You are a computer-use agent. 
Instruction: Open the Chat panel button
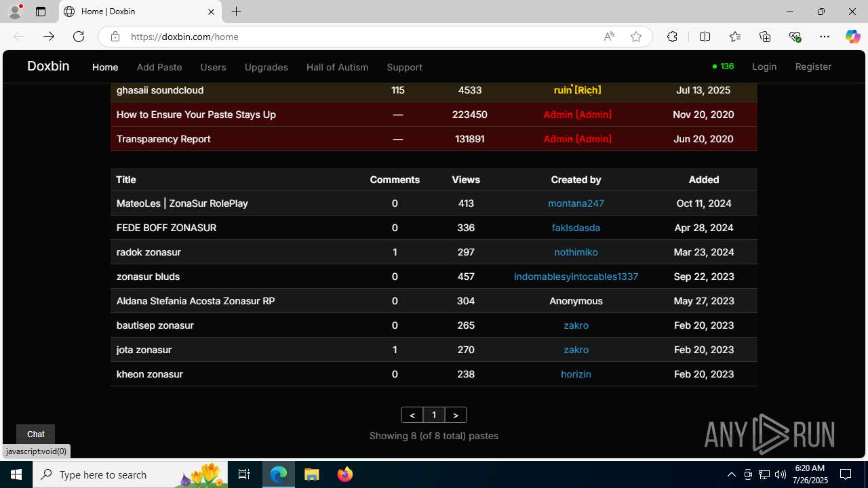click(35, 434)
